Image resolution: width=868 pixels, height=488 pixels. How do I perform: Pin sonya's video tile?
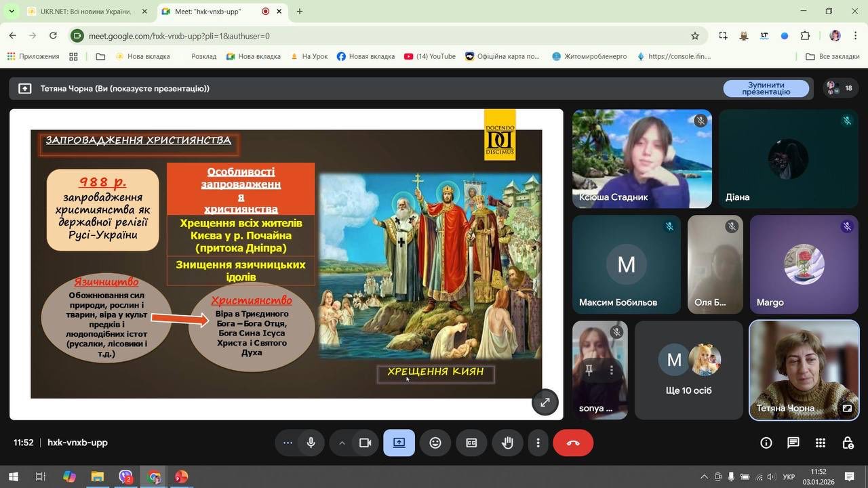[x=589, y=370]
